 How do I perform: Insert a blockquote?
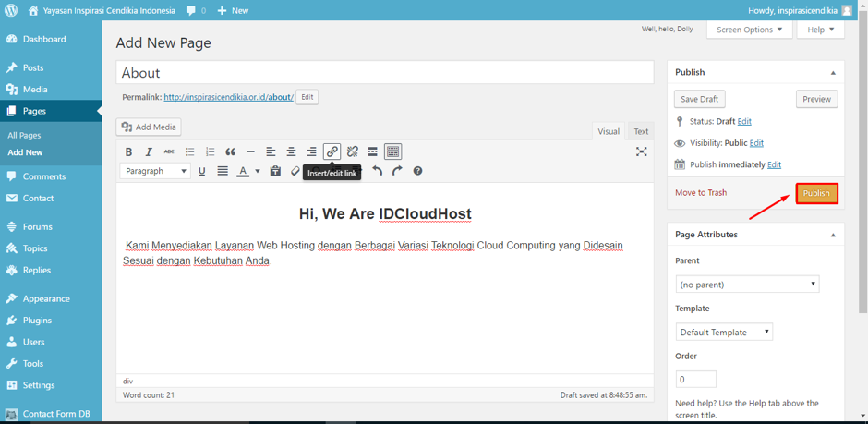230,152
